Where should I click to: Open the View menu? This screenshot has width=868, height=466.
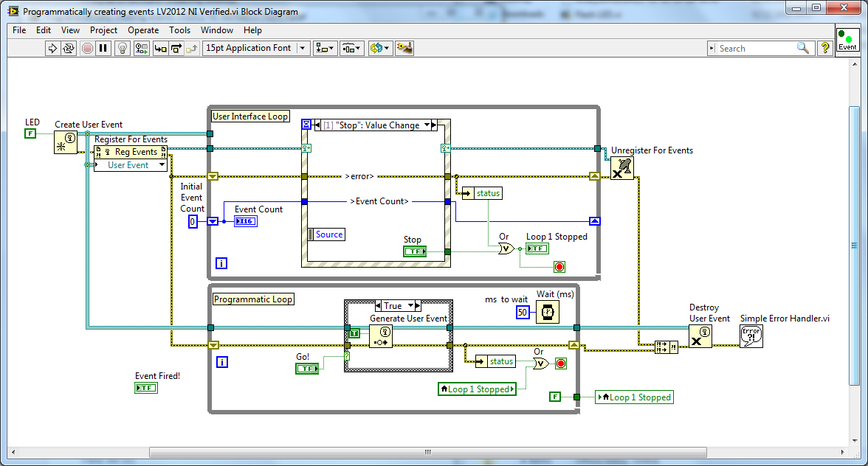coord(70,30)
